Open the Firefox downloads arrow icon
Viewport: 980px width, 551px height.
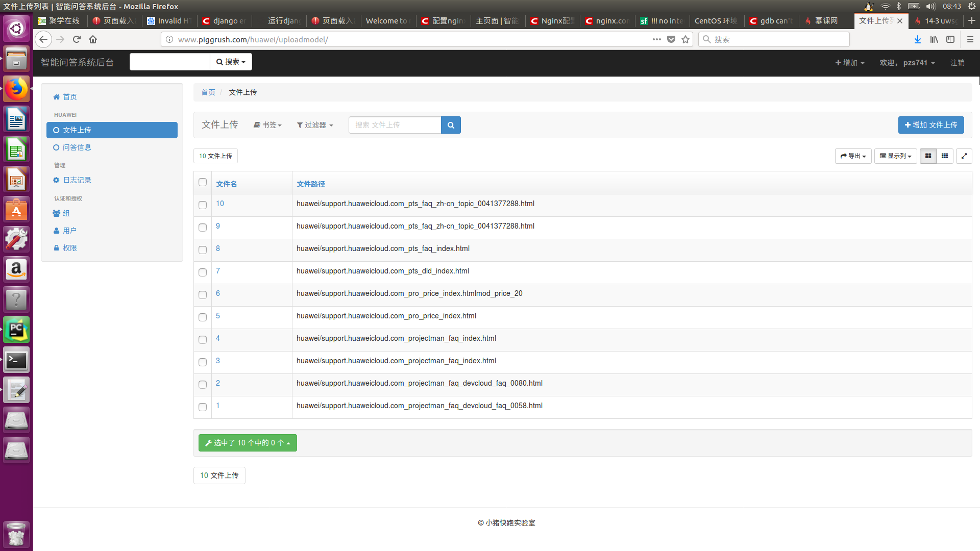coord(917,39)
